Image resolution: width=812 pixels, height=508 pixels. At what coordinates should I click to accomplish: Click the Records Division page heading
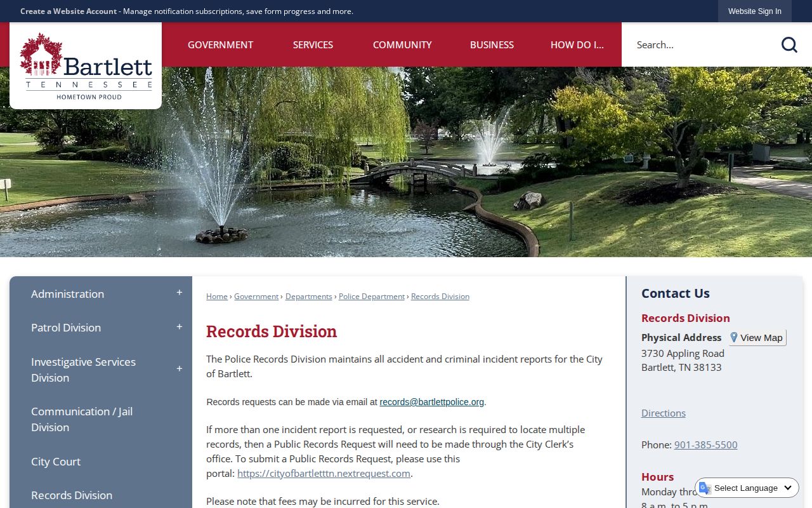point(272,331)
